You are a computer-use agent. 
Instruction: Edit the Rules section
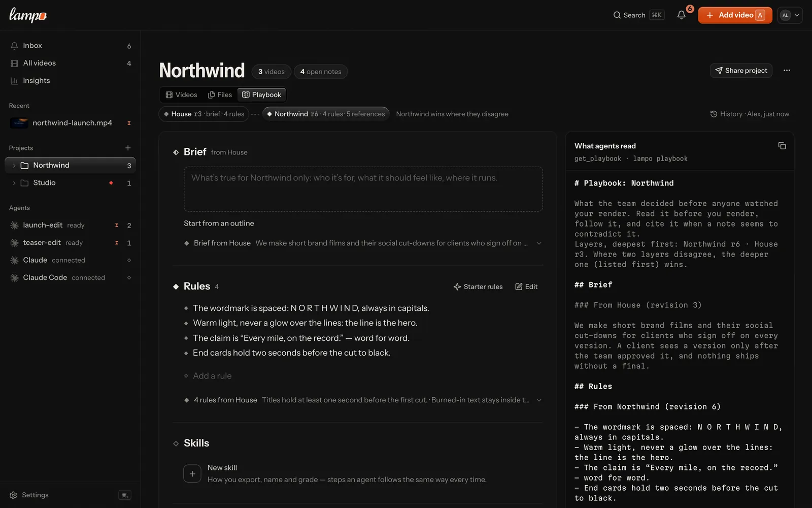(x=526, y=287)
